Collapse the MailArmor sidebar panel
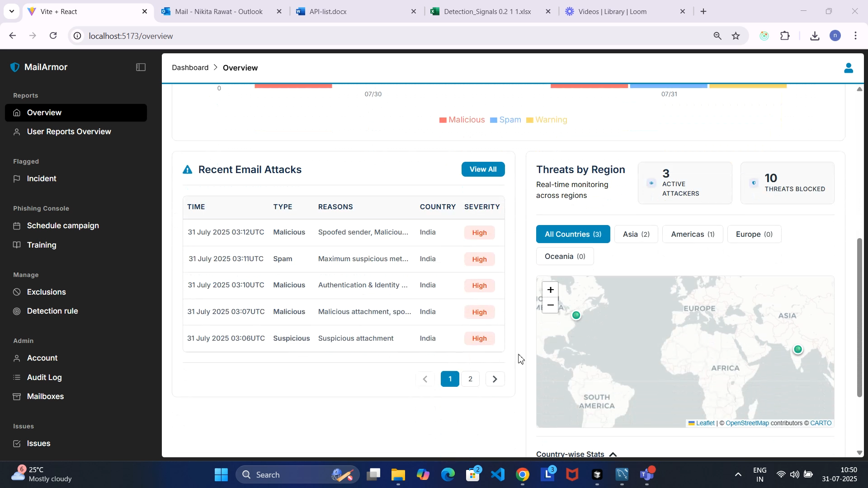Screen dimensions: 868x488 click(141, 67)
